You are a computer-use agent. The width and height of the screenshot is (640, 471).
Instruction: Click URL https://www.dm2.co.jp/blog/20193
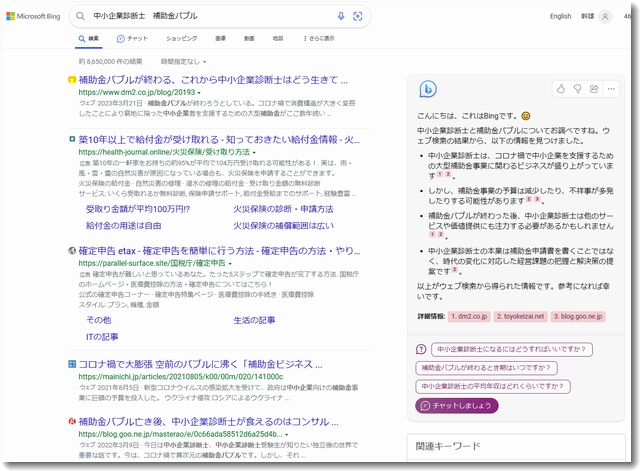pyautogui.click(x=136, y=93)
